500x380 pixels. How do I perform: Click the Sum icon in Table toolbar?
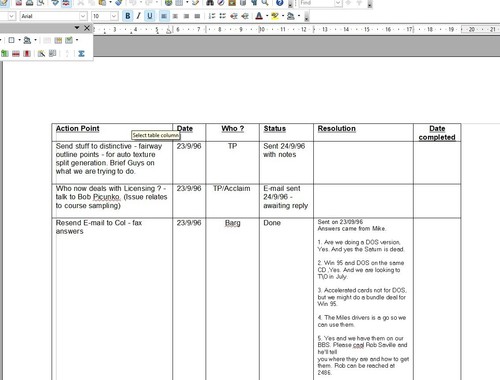point(81,53)
